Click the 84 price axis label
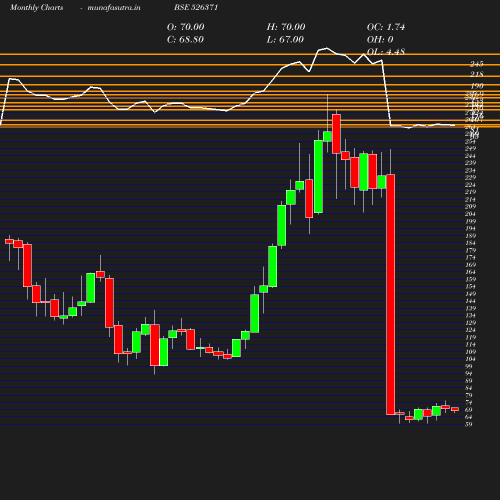 pos(469,388)
